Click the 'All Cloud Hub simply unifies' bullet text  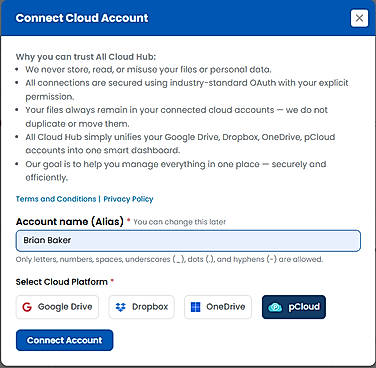pos(180,144)
